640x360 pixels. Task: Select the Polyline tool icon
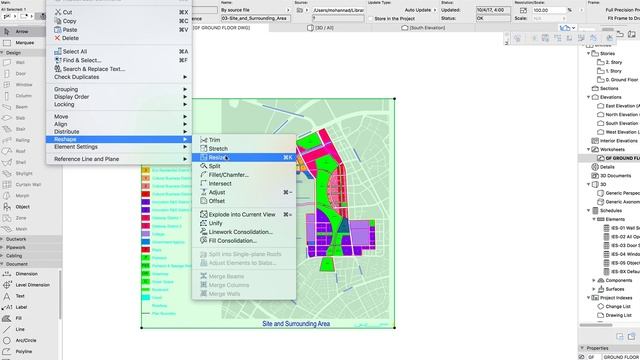point(7,351)
